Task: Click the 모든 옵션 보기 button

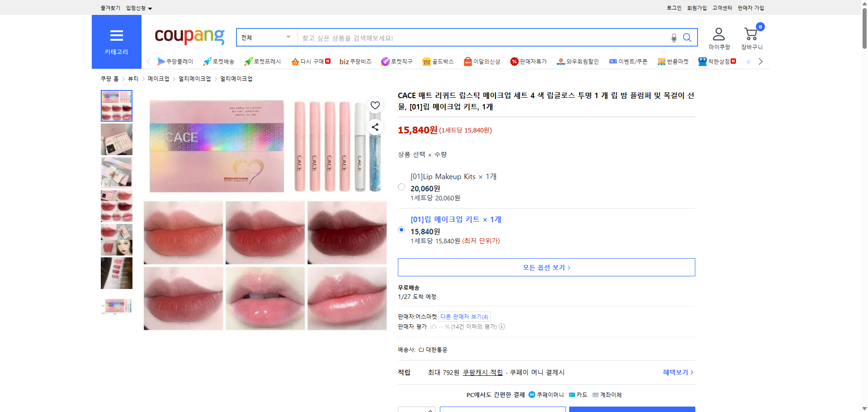Action: (x=546, y=267)
